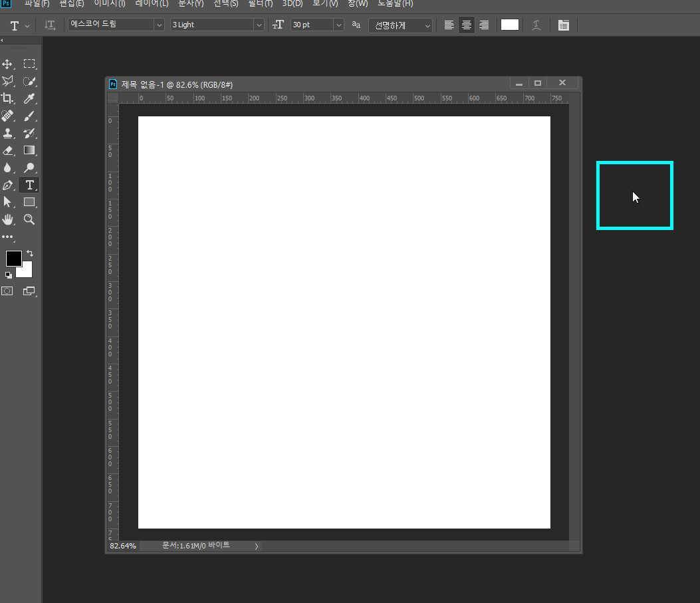Select the Blur tool
This screenshot has width=700, height=603.
[x=7, y=168]
